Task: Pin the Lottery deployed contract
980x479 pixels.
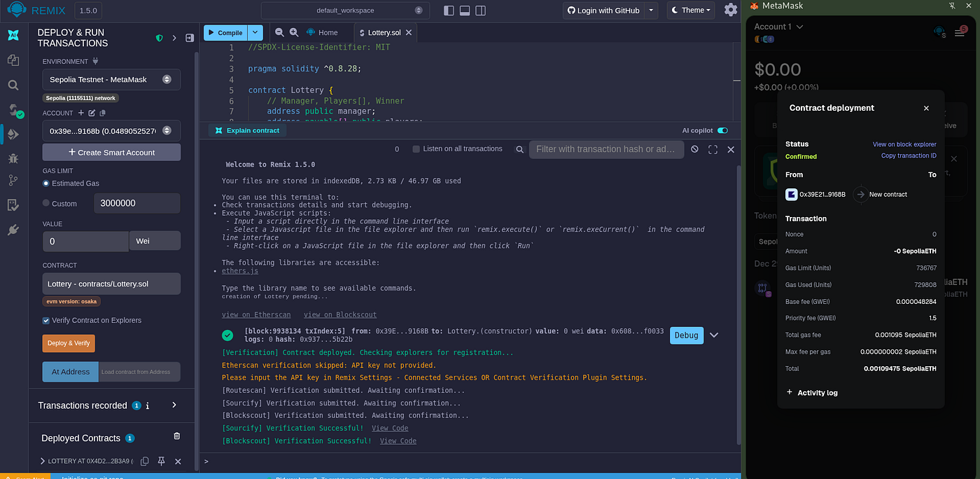Action: tap(161, 461)
